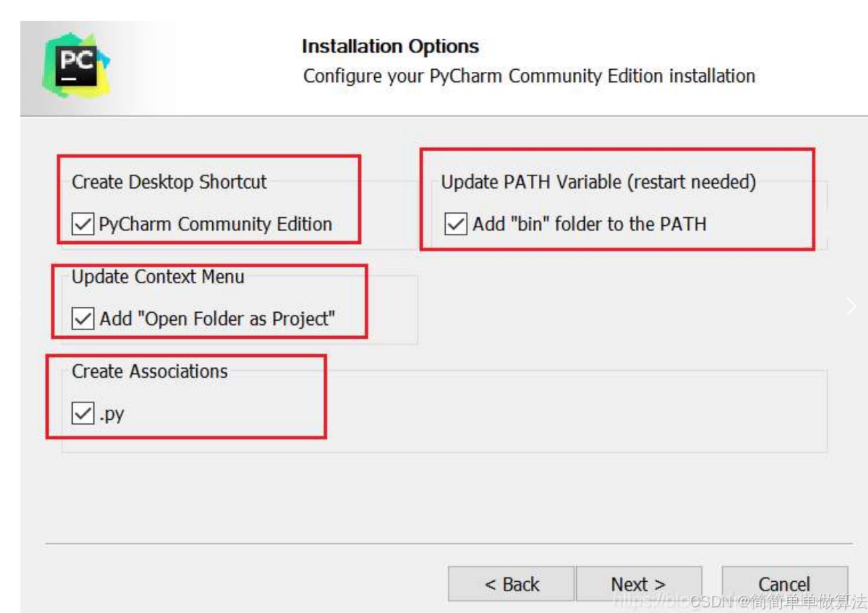
Task: Click the Installation Options title
Action: pyautogui.click(x=390, y=46)
